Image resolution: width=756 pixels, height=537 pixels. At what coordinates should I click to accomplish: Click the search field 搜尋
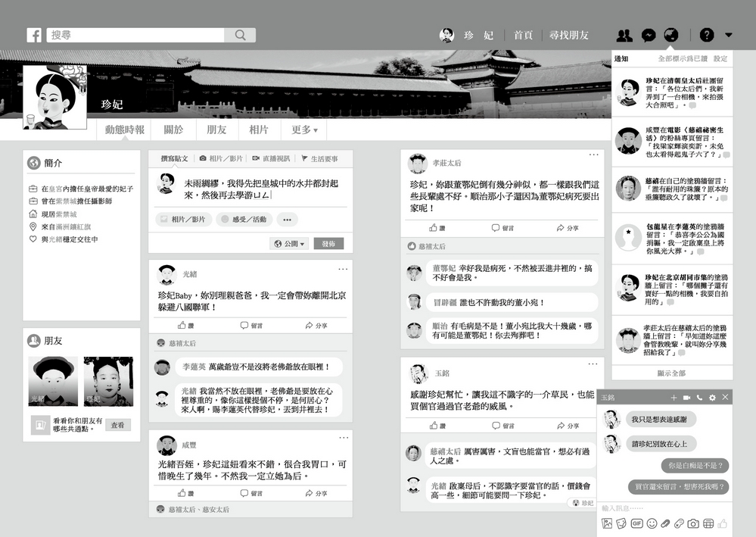point(135,36)
